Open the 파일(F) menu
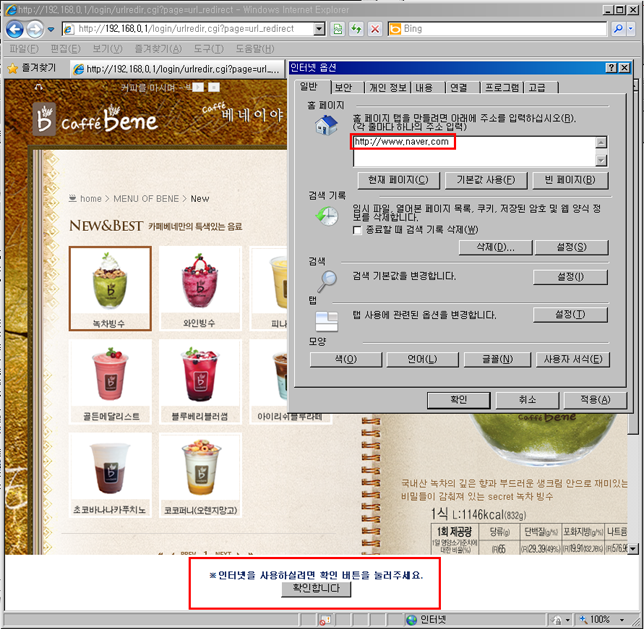Screen dimensions: 644x629 click(24, 49)
